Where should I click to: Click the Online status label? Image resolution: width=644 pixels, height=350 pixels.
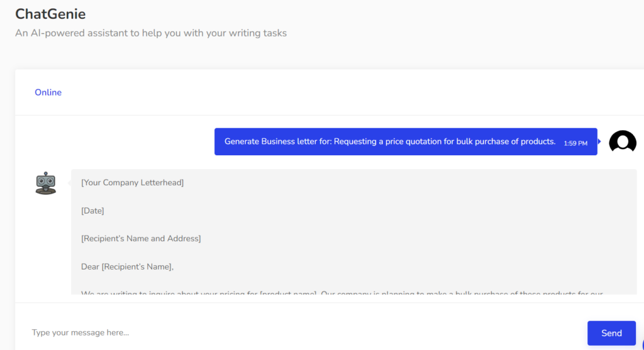(48, 92)
